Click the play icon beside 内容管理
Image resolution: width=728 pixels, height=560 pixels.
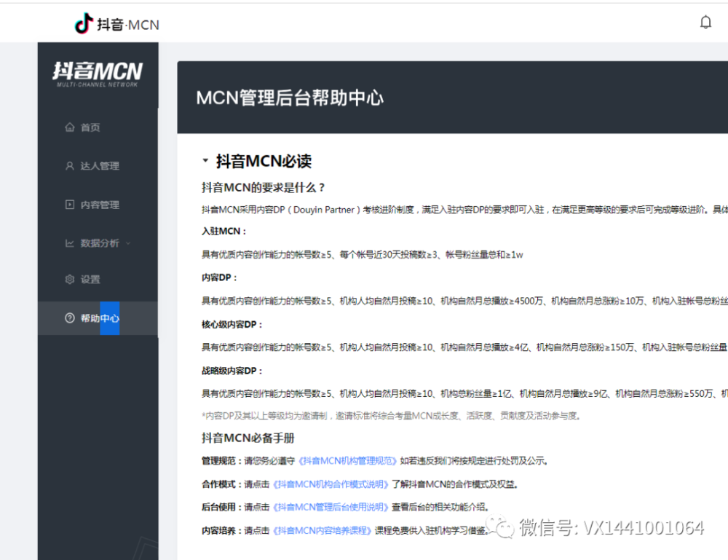click(x=70, y=205)
